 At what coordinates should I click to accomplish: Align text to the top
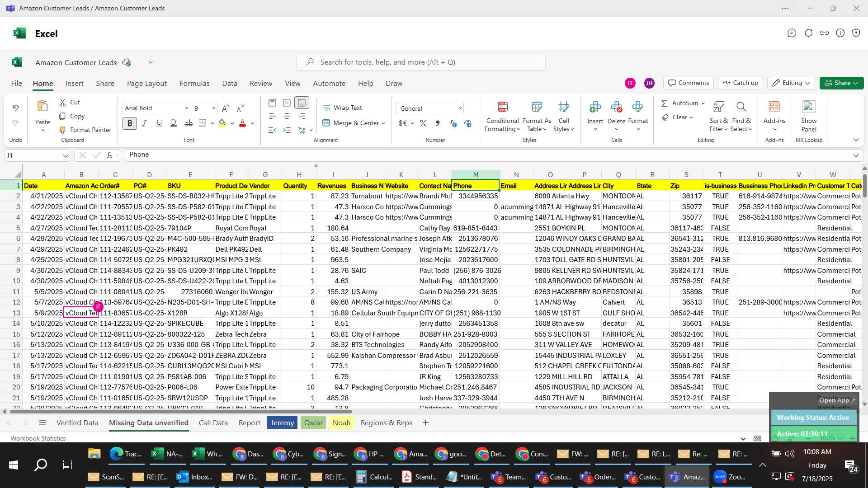[x=272, y=103]
